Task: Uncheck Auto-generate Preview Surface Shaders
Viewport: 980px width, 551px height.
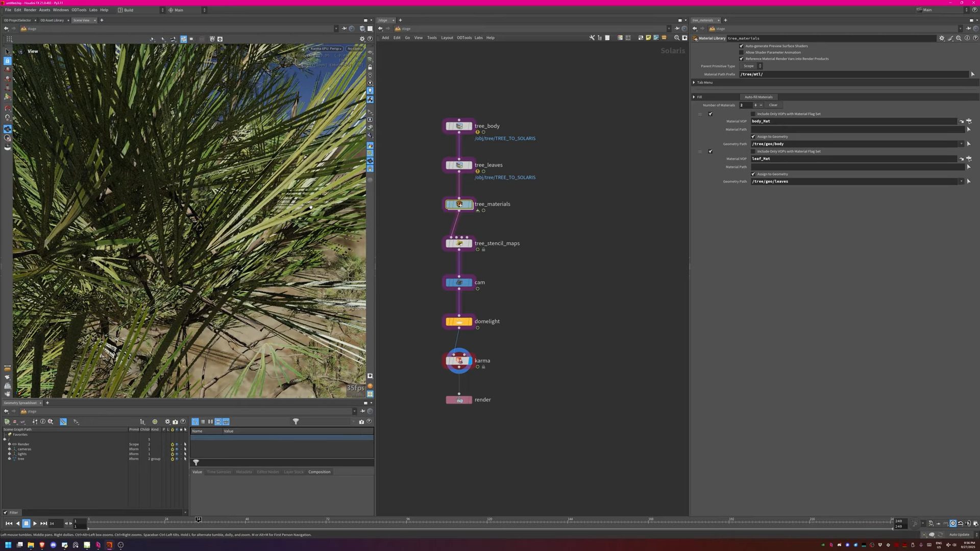Action: point(742,46)
